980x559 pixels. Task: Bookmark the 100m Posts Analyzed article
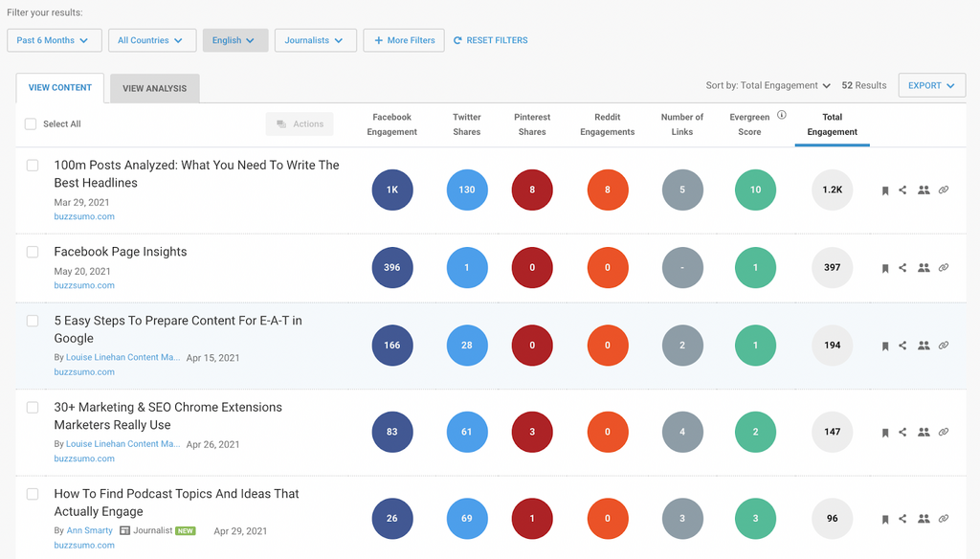[x=885, y=190]
